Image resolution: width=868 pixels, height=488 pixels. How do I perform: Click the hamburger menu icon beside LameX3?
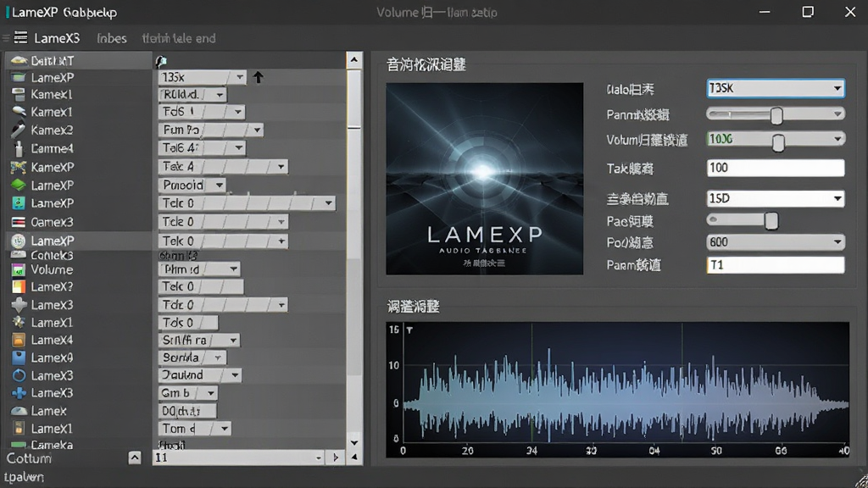tap(20, 37)
